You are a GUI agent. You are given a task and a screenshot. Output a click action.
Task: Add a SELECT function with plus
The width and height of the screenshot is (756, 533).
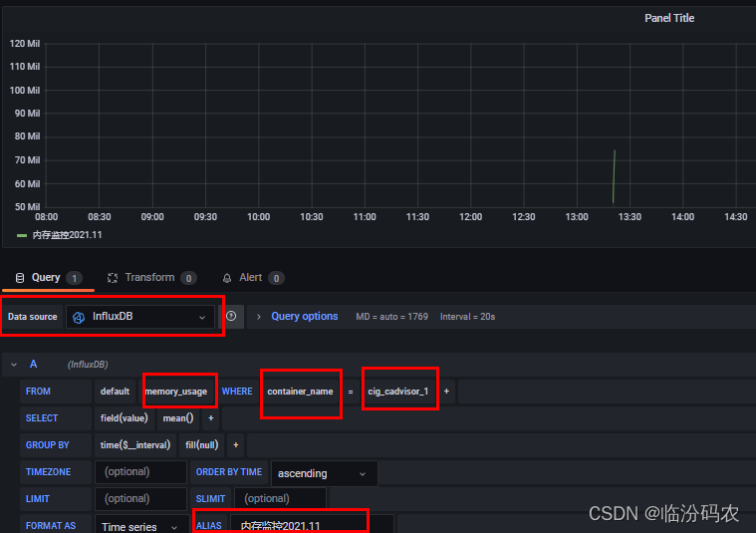point(211,418)
